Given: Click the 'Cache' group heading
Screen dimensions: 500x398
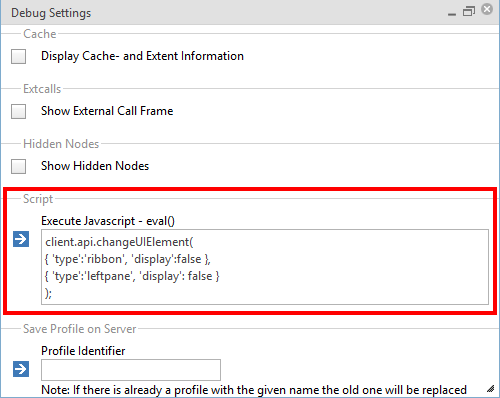Looking at the screenshot, I should [x=40, y=34].
